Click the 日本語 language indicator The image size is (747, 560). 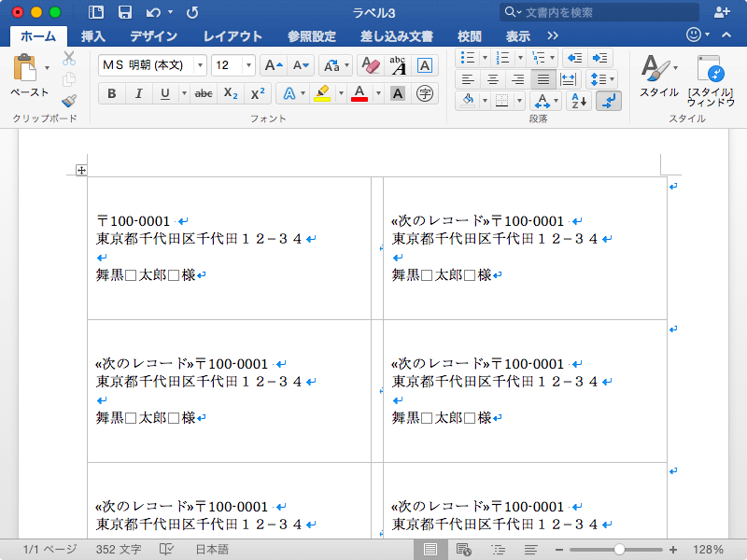[212, 550]
